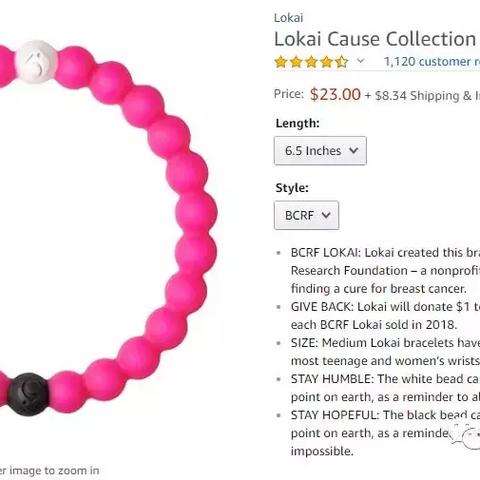Expand the star rating breakdown chevron
This screenshot has height=480, width=480.
pyautogui.click(x=360, y=61)
